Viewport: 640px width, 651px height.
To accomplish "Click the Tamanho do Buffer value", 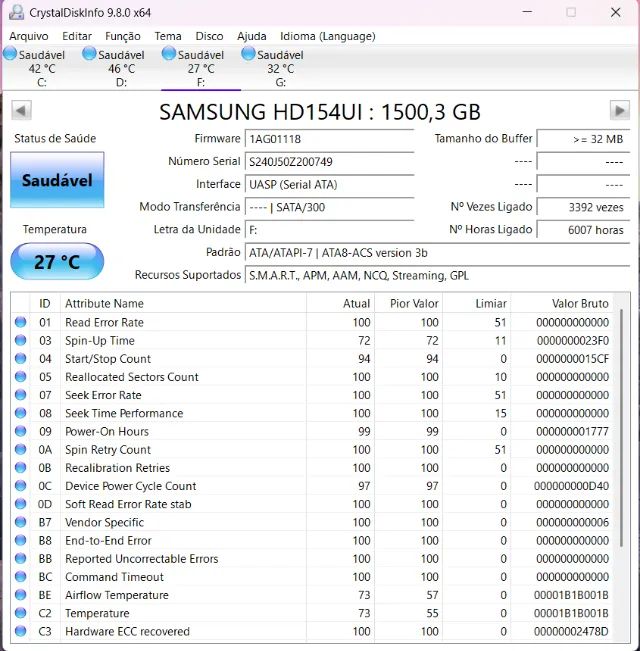I will click(x=583, y=139).
